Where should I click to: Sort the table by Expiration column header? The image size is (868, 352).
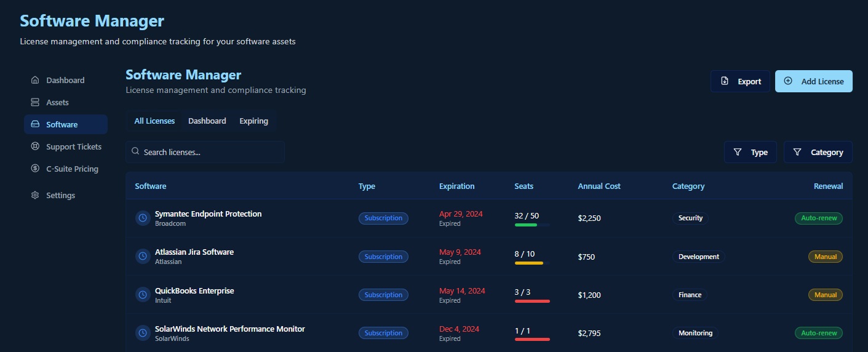(x=456, y=186)
